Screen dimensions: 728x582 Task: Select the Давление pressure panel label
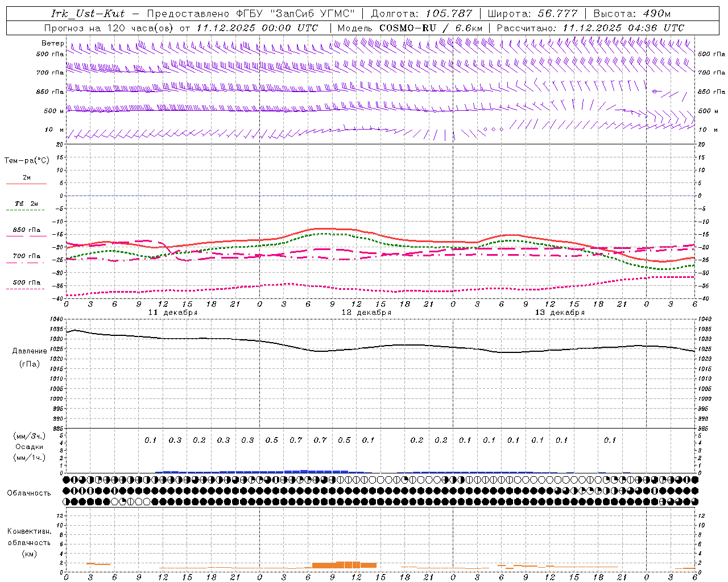point(30,351)
